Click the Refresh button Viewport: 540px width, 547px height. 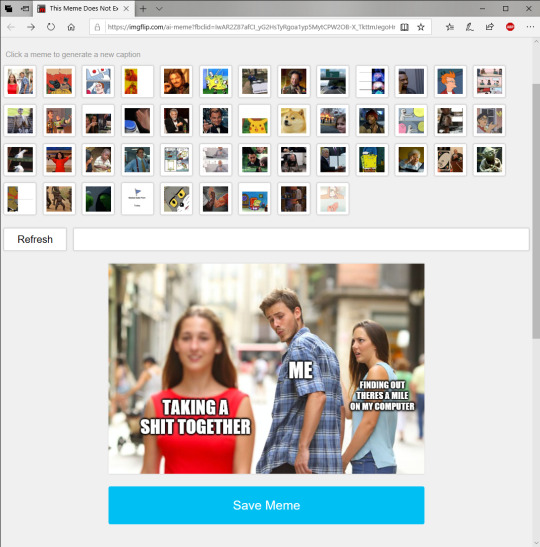tap(35, 239)
